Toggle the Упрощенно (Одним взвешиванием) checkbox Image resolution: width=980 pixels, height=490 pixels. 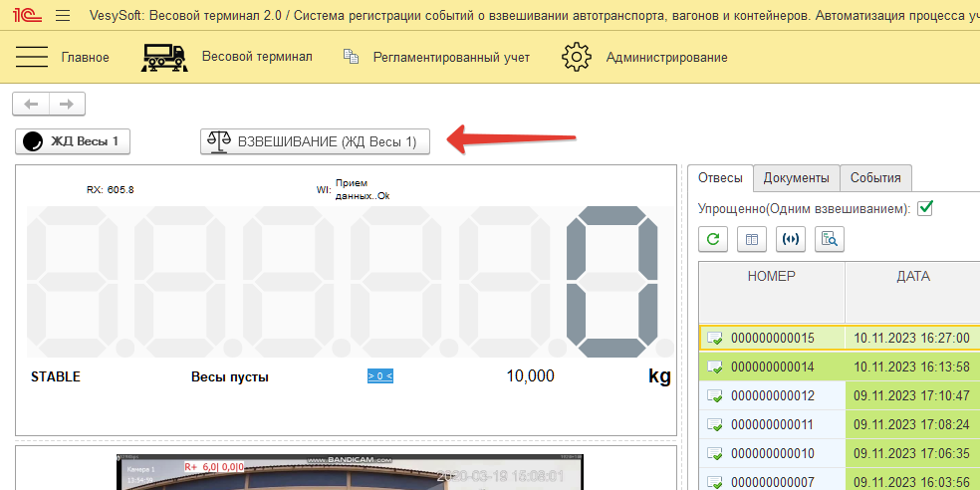click(925, 208)
